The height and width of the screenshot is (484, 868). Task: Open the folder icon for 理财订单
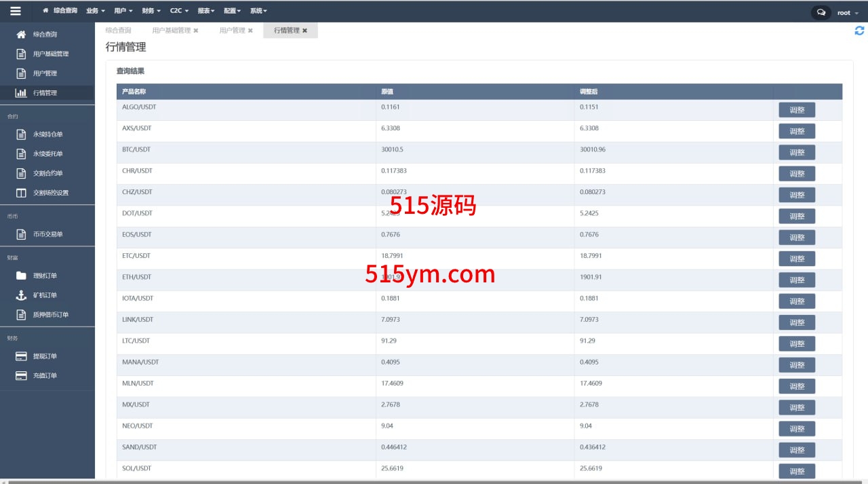(x=21, y=276)
